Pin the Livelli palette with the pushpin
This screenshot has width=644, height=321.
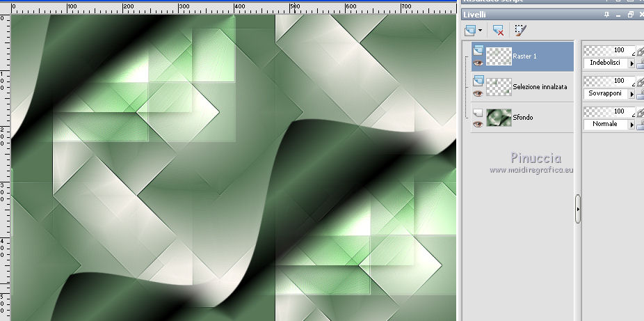[x=606, y=15]
